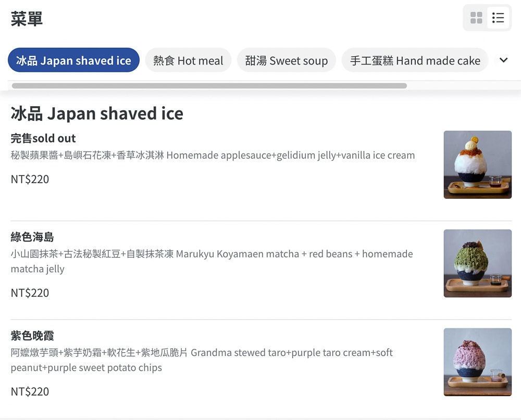View the green matcha shaved ice photo
This screenshot has height=420, width=521.
click(477, 263)
